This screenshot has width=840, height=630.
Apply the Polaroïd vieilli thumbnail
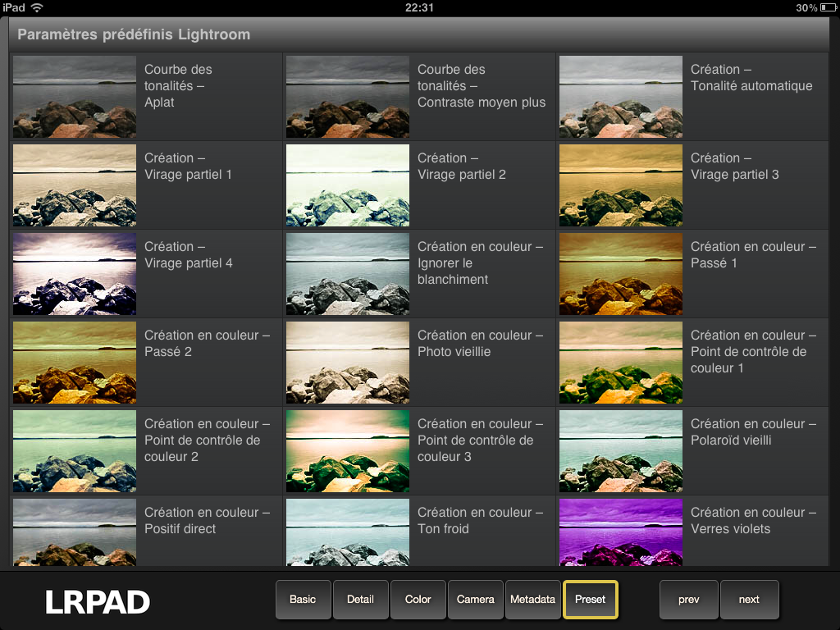(621, 451)
